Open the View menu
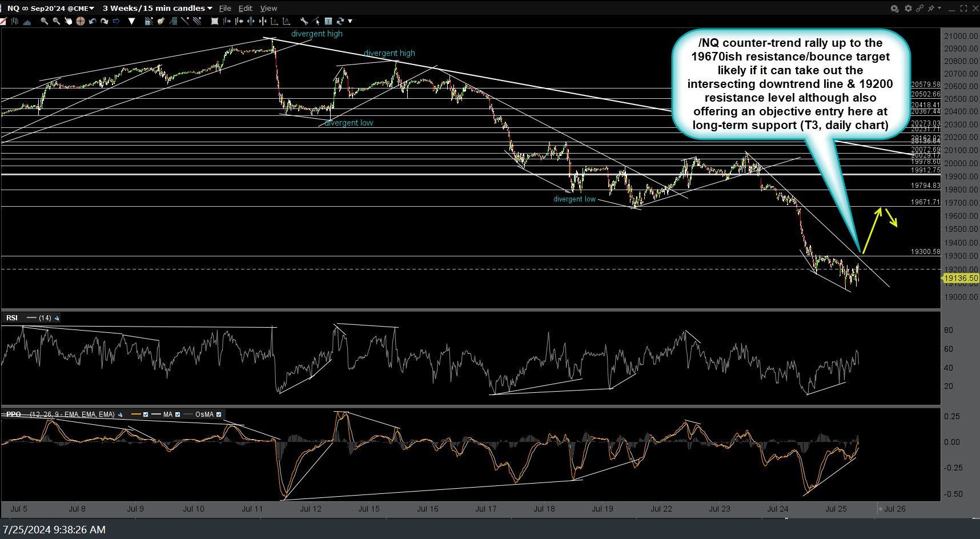This screenshot has height=539, width=980. pyautogui.click(x=268, y=9)
